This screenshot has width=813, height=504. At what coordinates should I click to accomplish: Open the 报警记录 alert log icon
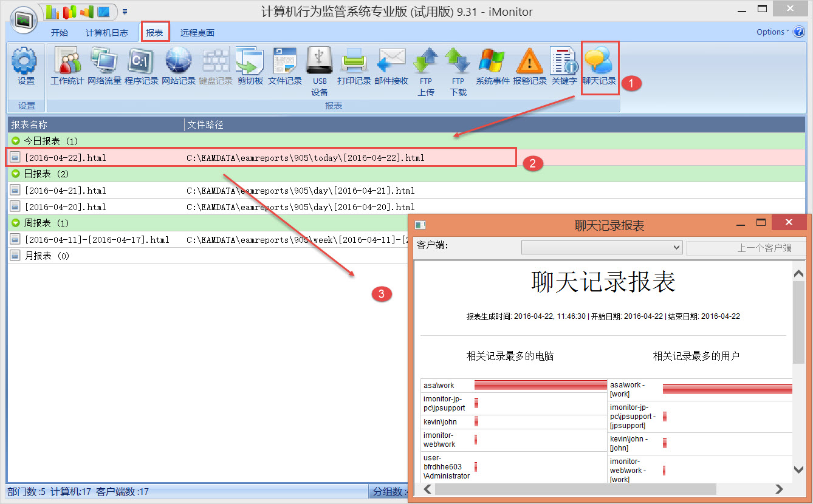530,66
